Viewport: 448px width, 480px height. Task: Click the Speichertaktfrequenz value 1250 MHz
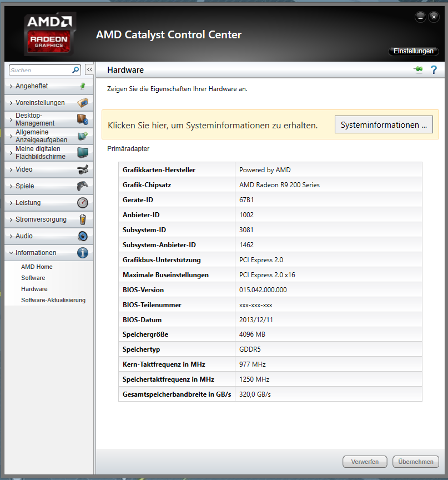click(x=254, y=379)
